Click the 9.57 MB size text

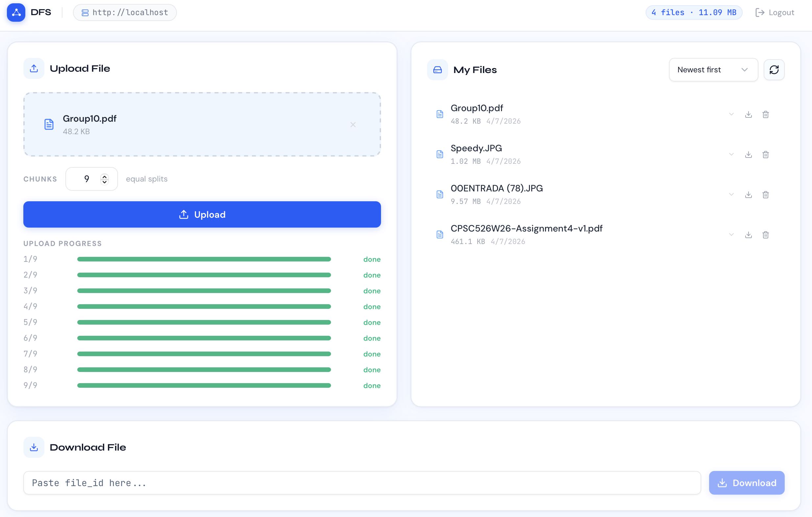[466, 201]
